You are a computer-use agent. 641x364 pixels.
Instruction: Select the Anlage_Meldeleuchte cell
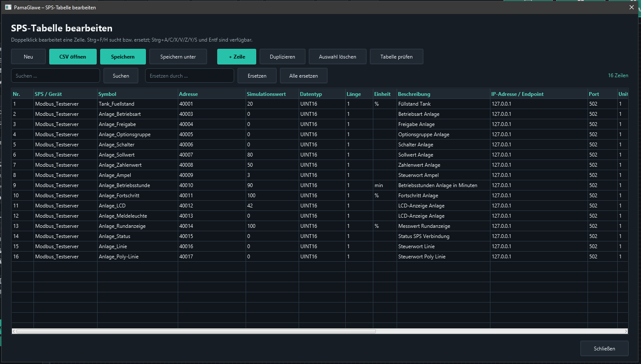(137, 216)
